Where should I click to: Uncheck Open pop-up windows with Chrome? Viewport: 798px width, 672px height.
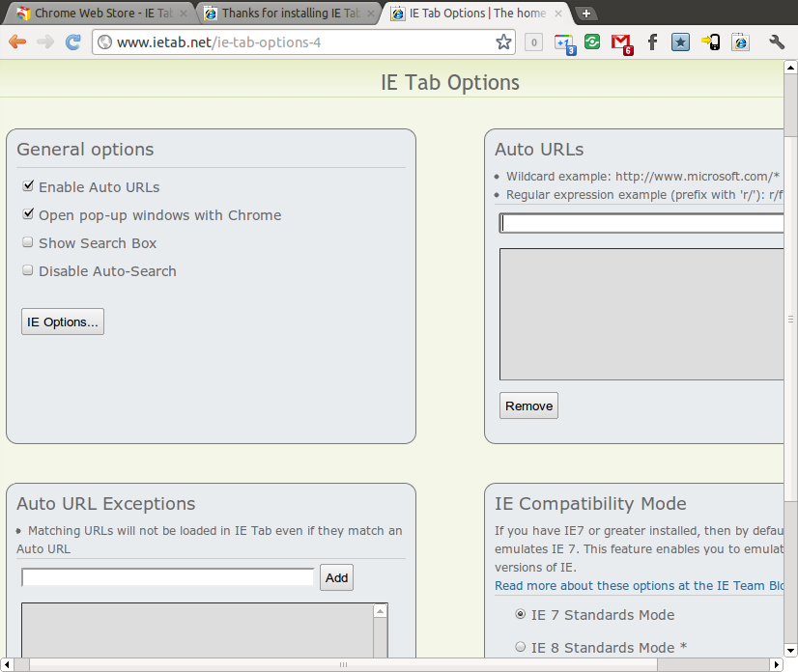28,213
